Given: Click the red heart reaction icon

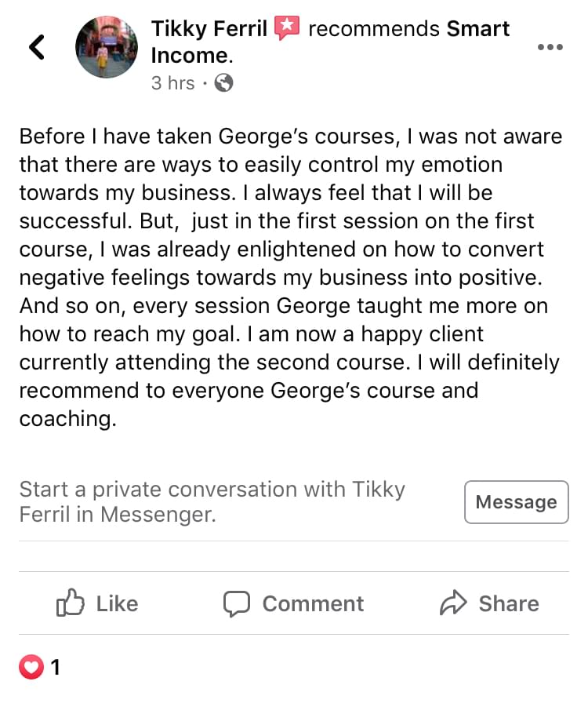Looking at the screenshot, I should click(x=31, y=668).
